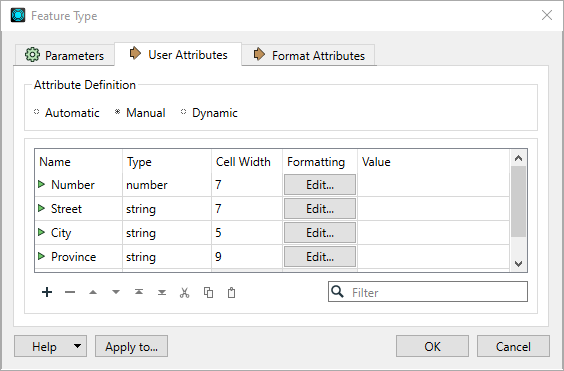Paste attribute with clipboard icon
The height and width of the screenshot is (371, 564).
tap(231, 293)
